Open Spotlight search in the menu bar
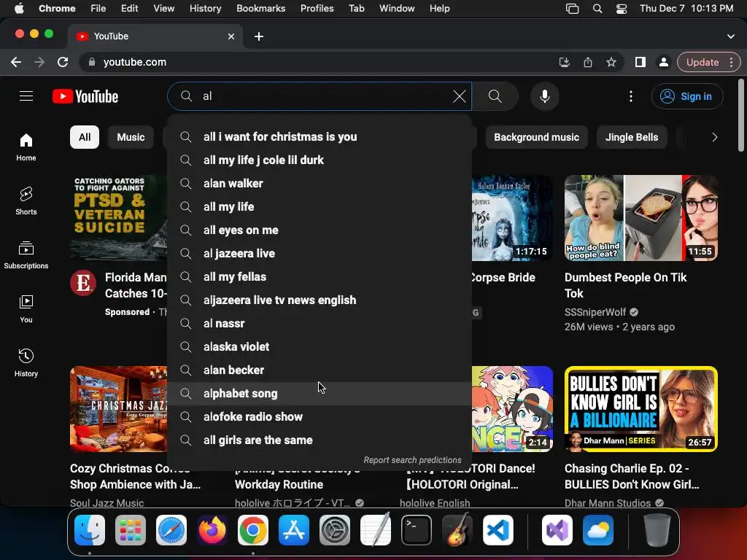Screen dimensions: 747x560 click(x=597, y=9)
